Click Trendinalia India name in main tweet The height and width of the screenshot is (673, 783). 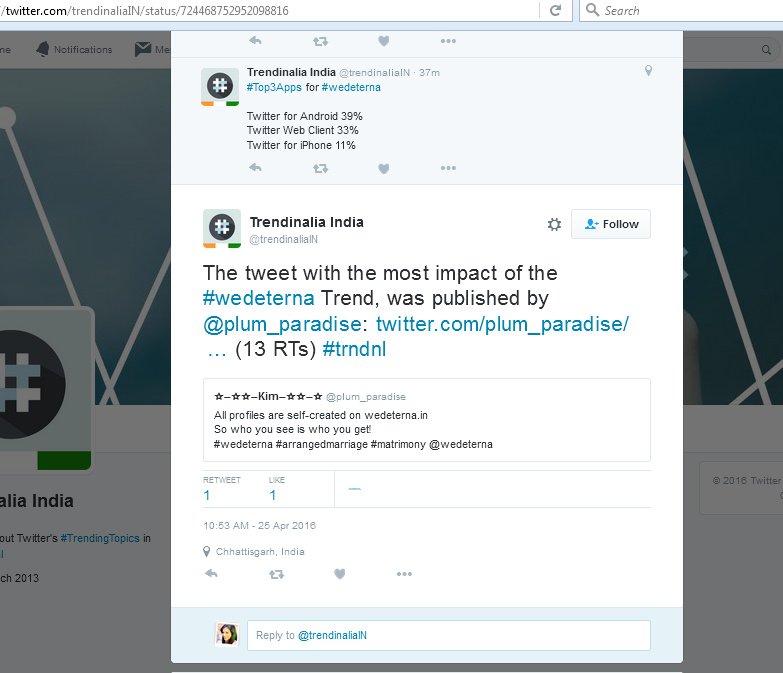(x=307, y=222)
